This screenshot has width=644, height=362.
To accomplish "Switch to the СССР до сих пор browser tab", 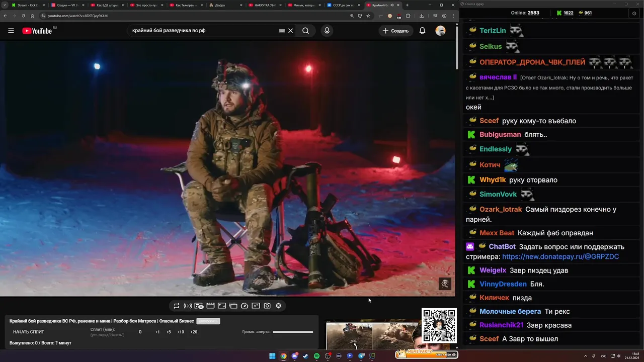I will point(343,5).
